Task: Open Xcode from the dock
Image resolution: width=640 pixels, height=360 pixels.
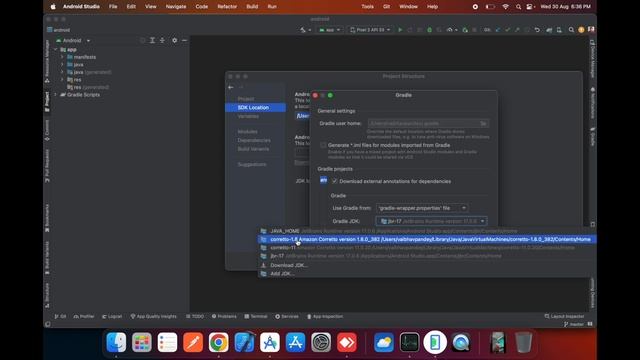Action: tap(244, 342)
